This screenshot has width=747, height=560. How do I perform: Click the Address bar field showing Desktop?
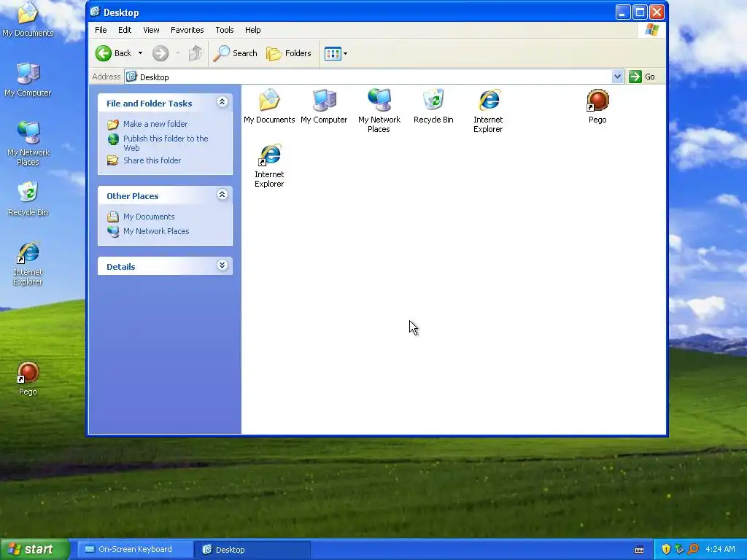[368, 77]
